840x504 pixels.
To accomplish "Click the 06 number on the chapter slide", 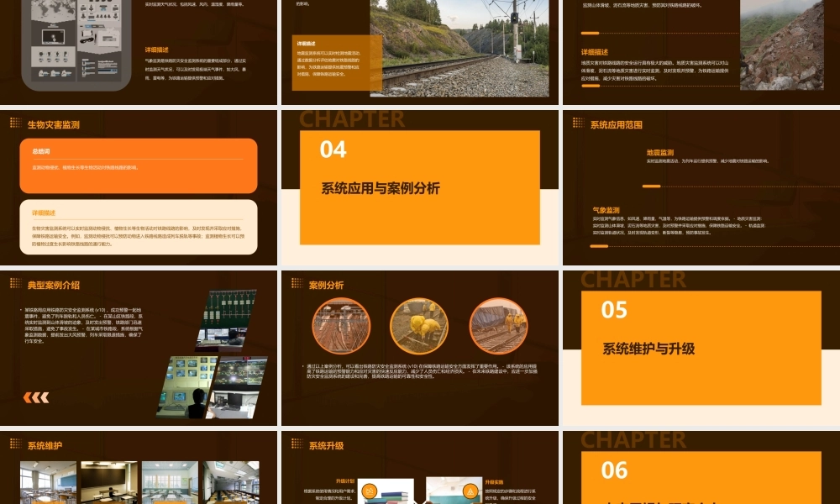I will tap(614, 470).
